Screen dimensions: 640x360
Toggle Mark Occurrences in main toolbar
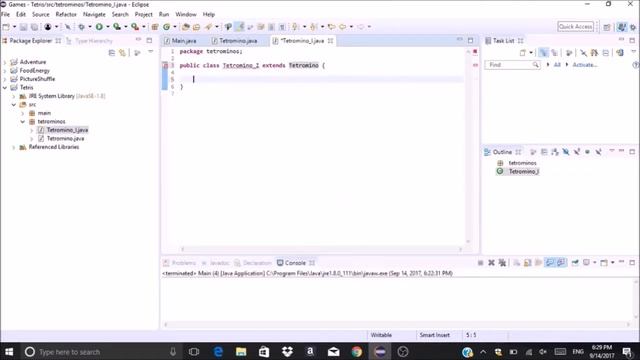pos(240,27)
